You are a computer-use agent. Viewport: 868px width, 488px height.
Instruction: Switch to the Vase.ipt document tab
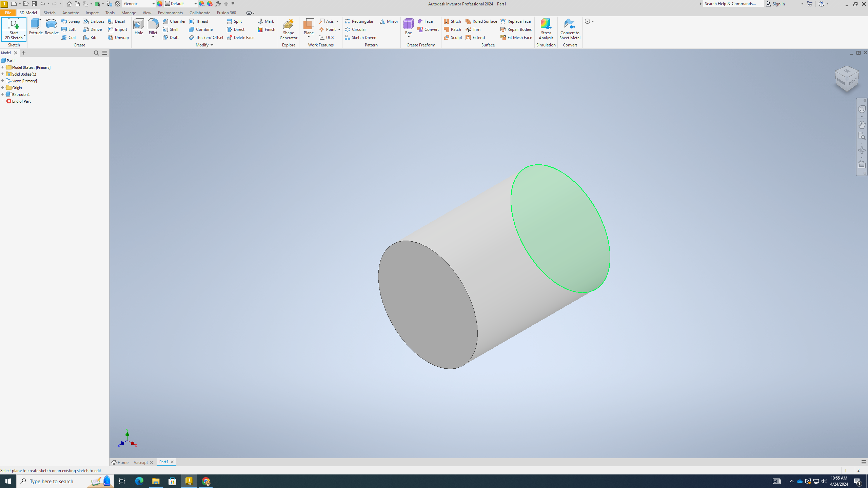[x=141, y=462]
